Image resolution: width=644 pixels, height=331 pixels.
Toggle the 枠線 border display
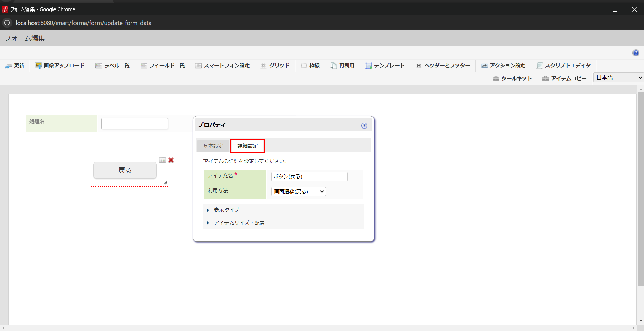click(310, 65)
